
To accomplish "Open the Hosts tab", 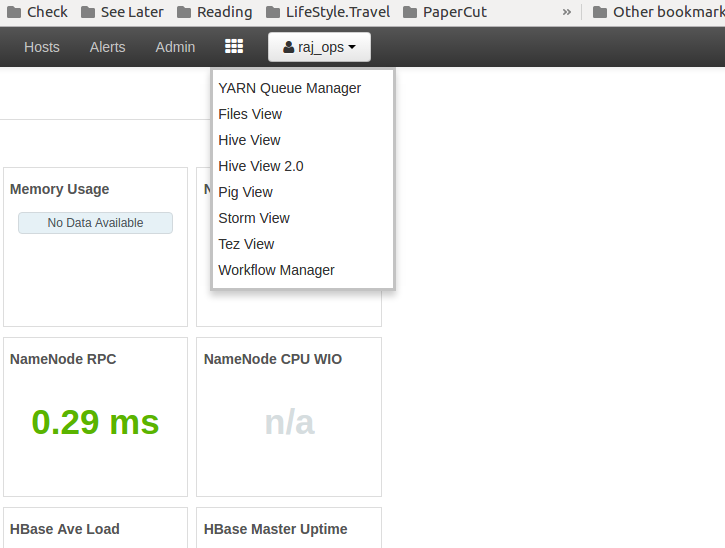I will pyautogui.click(x=42, y=47).
